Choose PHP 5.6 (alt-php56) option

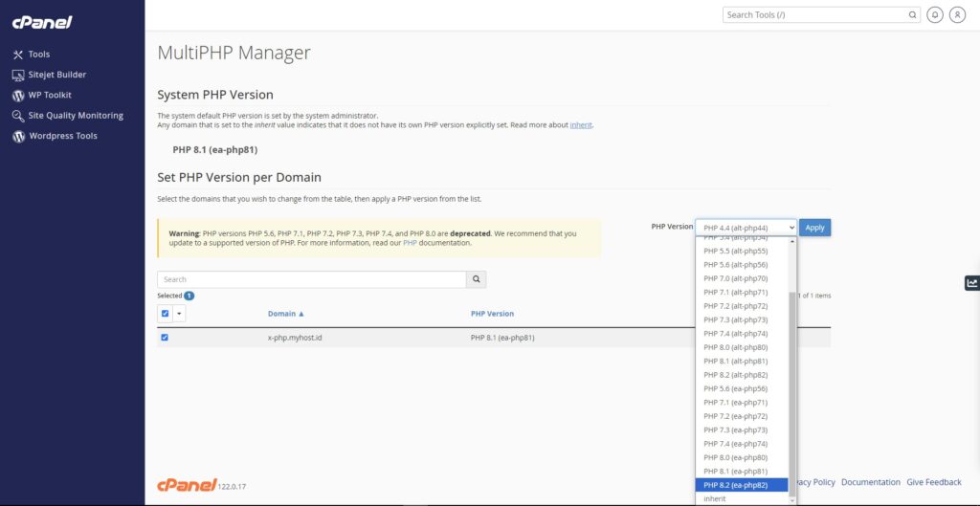click(742, 265)
